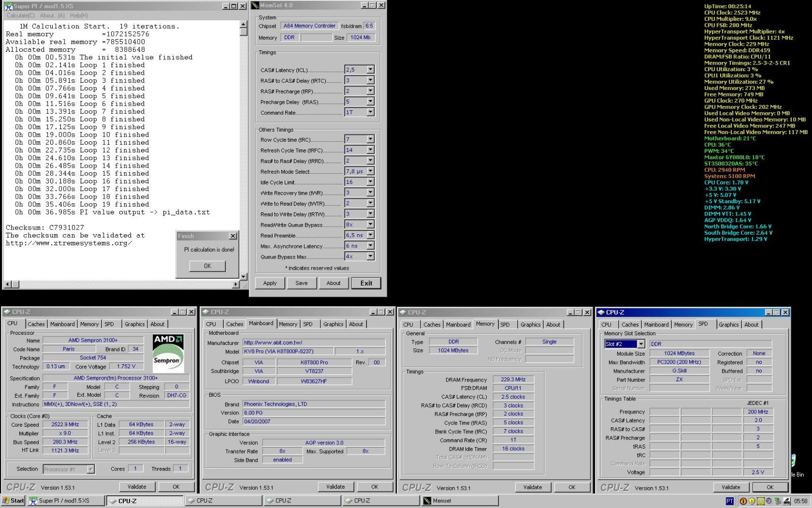Click the green envelope tray icon
Screen dimensions: 812x508
(761, 501)
